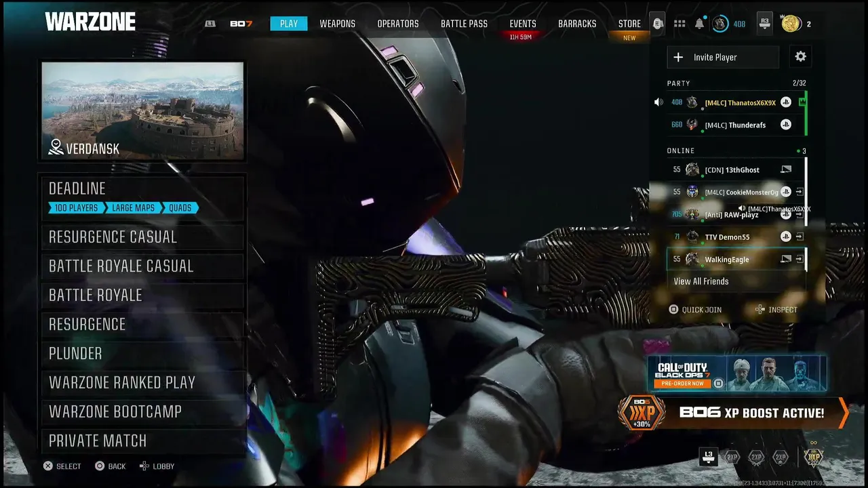Click the QUADS tag under Deadline

coord(180,208)
